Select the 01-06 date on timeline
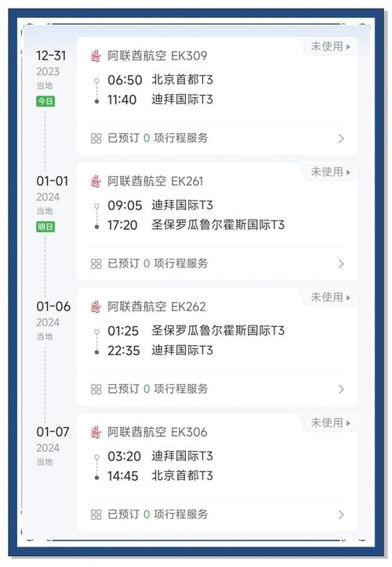The image size is (392, 567). point(53,307)
